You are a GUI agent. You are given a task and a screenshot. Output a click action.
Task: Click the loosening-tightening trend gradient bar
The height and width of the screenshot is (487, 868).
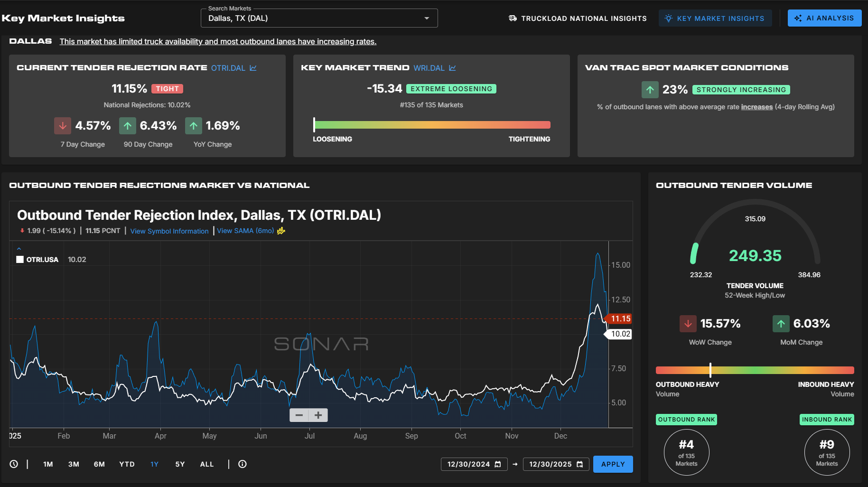tap(431, 125)
